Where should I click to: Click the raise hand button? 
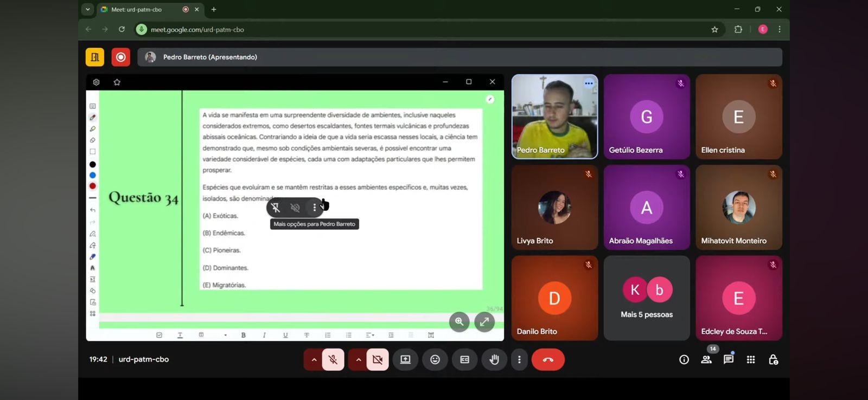point(494,359)
